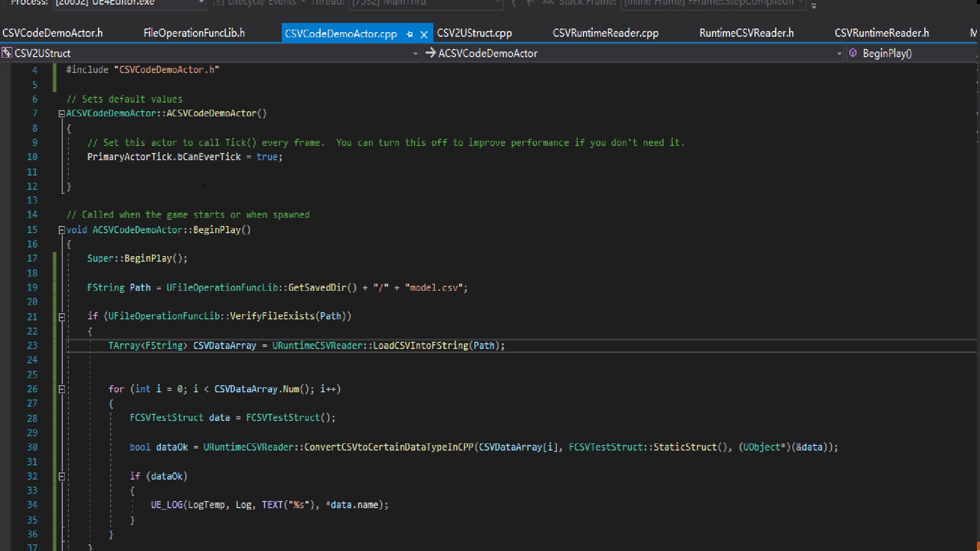The image size is (980, 551).
Task: Switch to the RuntimeCSVReader.h tab
Action: tap(746, 33)
